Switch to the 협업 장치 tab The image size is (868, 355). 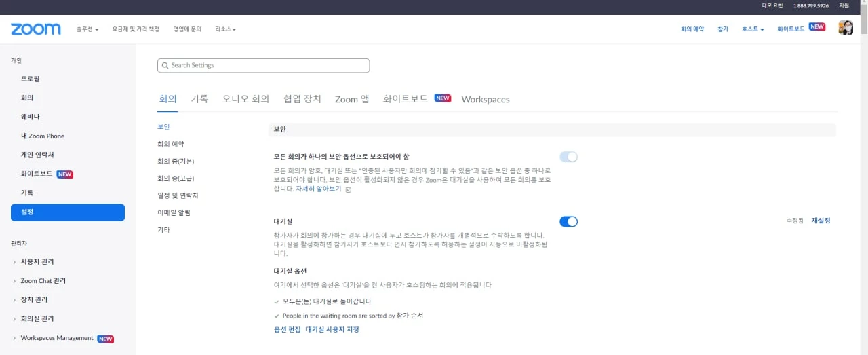click(302, 99)
